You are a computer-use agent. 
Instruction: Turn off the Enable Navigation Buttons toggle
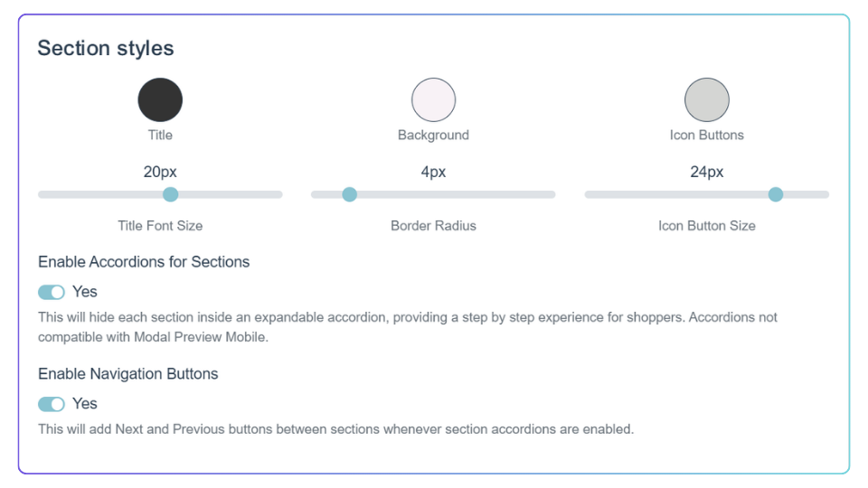52,404
